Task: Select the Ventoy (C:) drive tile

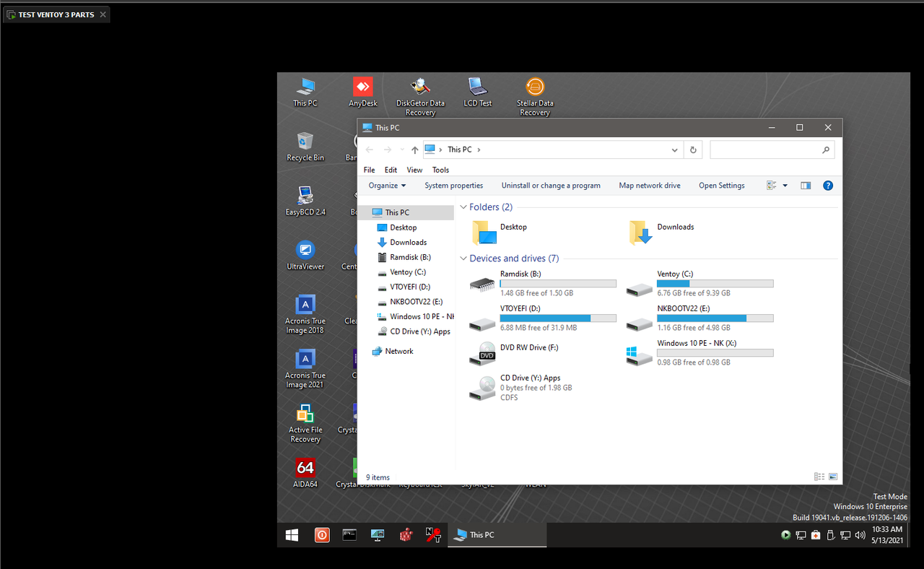Action: [699, 283]
